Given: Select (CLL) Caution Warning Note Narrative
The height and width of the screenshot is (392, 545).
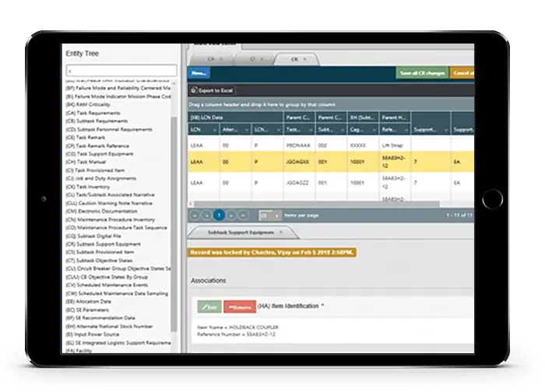Looking at the screenshot, I should point(109,203).
